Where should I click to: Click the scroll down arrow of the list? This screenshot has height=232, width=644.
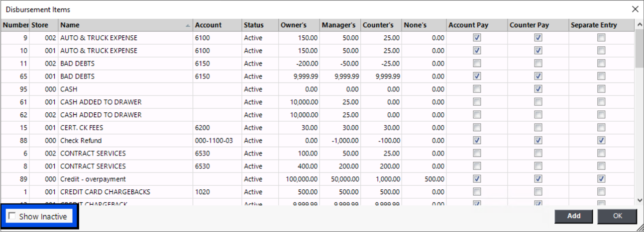point(639,200)
